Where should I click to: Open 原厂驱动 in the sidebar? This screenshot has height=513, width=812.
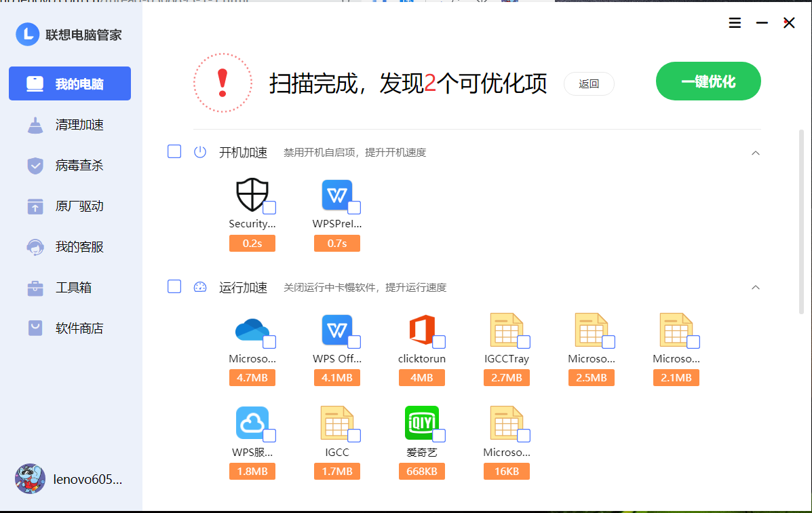[70, 206]
